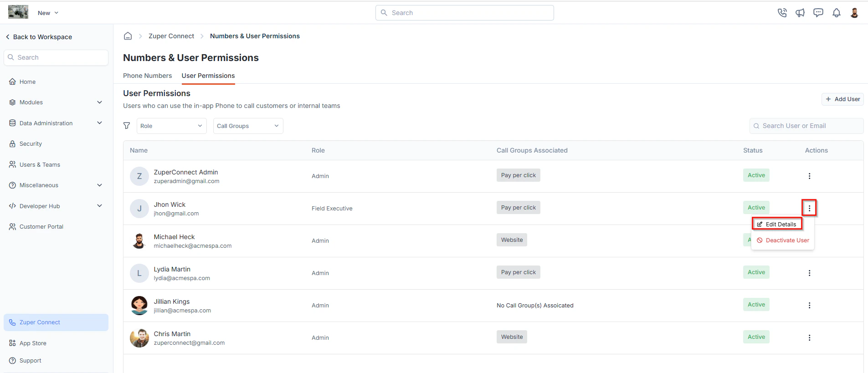Go Back to Workspace
This screenshot has width=868, height=373.
point(39,37)
